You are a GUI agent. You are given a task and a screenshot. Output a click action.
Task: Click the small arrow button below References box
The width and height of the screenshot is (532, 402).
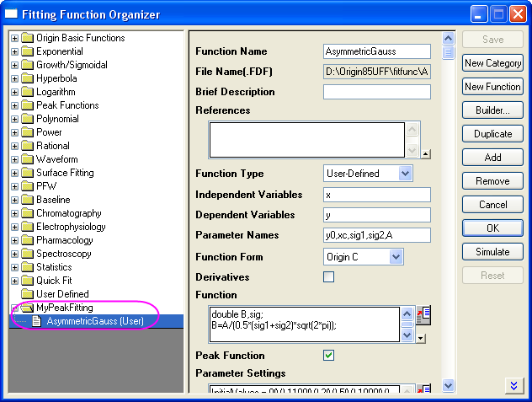click(x=426, y=153)
